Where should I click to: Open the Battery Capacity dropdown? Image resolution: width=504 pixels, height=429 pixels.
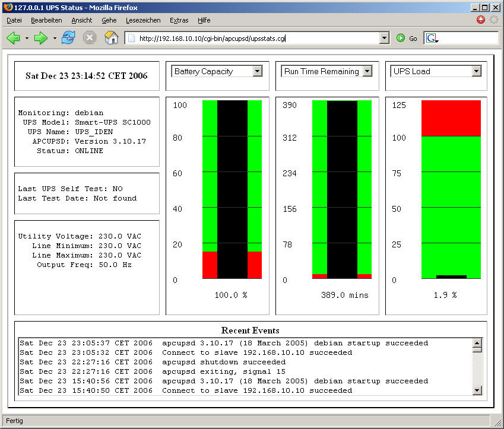217,71
